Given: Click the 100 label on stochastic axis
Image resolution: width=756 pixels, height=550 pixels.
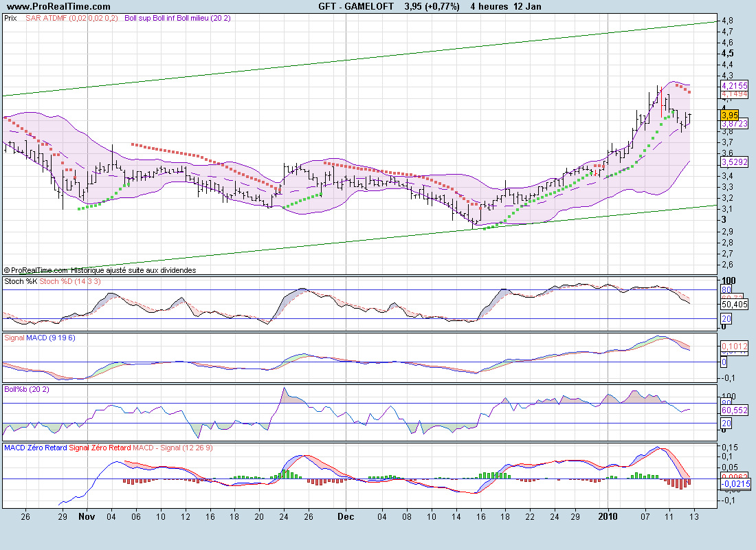Looking at the screenshot, I should click(x=729, y=280).
